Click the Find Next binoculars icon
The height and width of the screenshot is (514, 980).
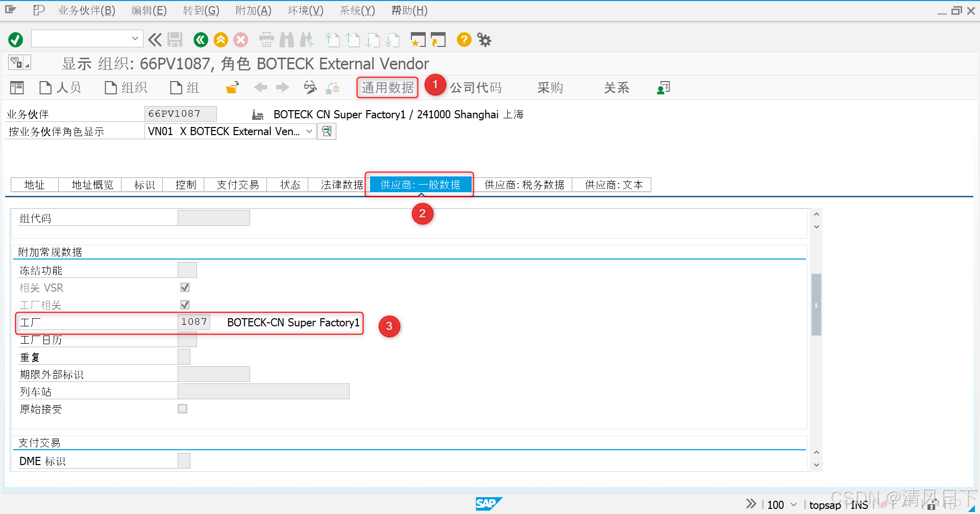tap(307, 39)
